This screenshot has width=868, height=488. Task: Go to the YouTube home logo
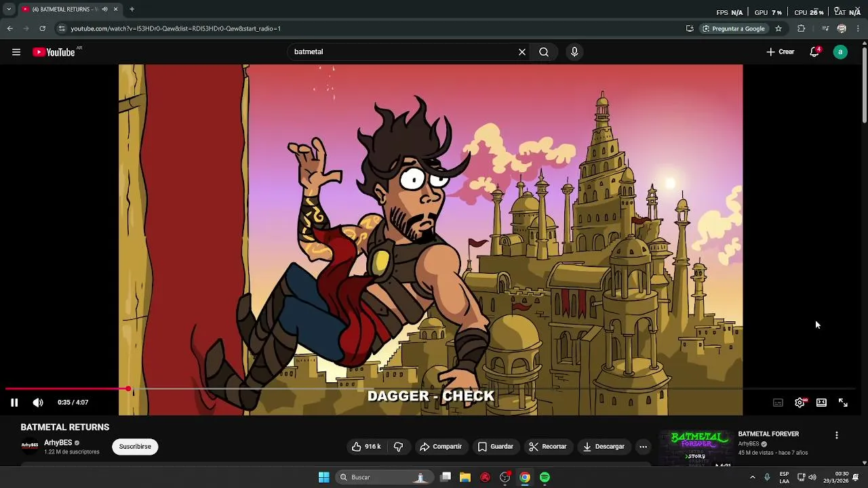[x=54, y=52]
